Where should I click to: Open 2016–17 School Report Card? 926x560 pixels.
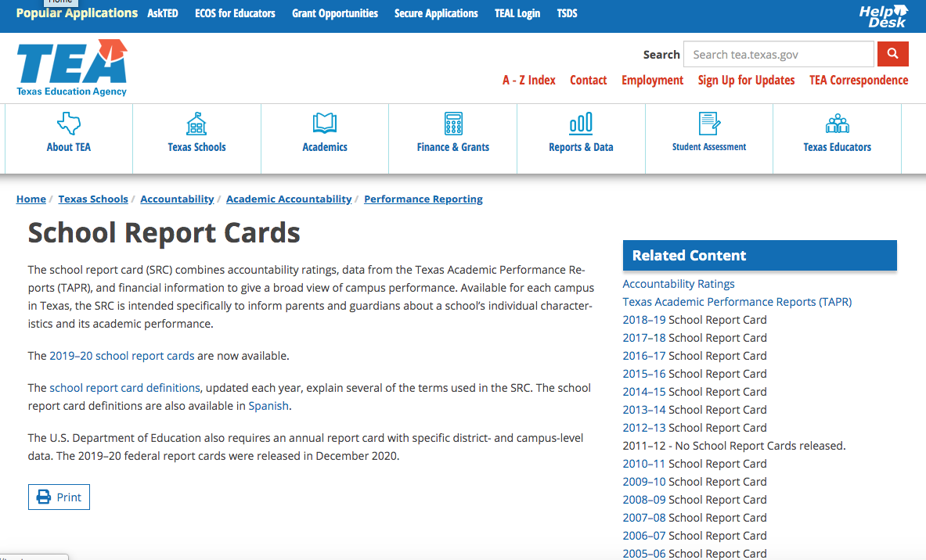pos(643,356)
